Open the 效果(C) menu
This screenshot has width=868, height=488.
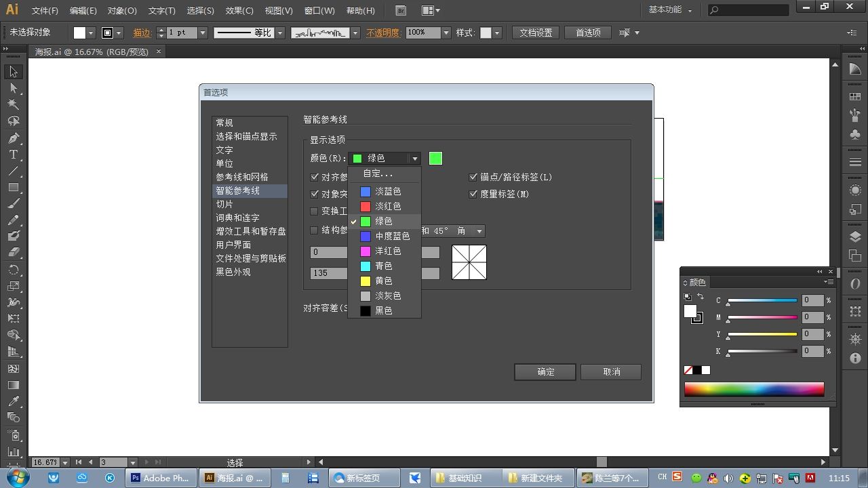click(239, 11)
